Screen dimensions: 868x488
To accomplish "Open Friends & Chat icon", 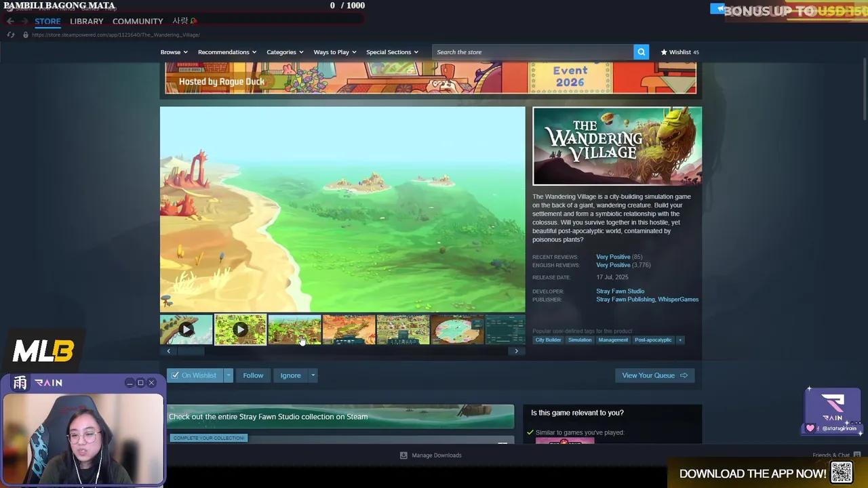I will point(857,455).
